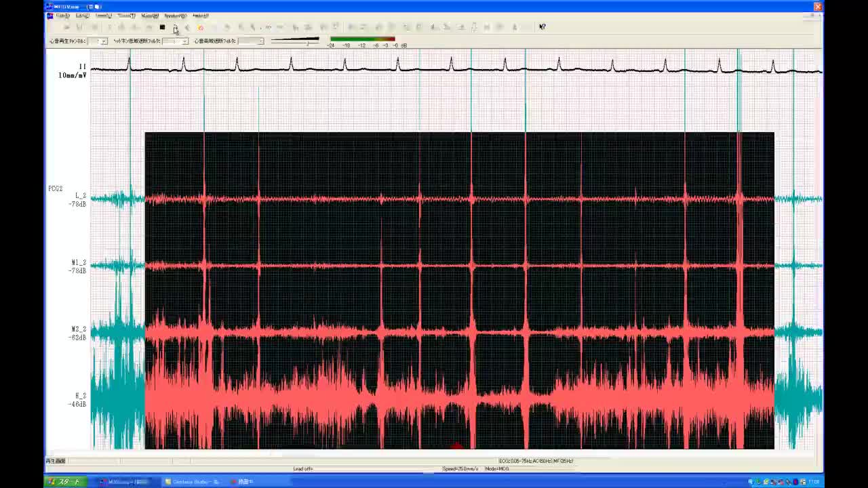The height and width of the screenshot is (488, 868).
Task: Activate the context help arrow-question icon
Action: [x=542, y=27]
